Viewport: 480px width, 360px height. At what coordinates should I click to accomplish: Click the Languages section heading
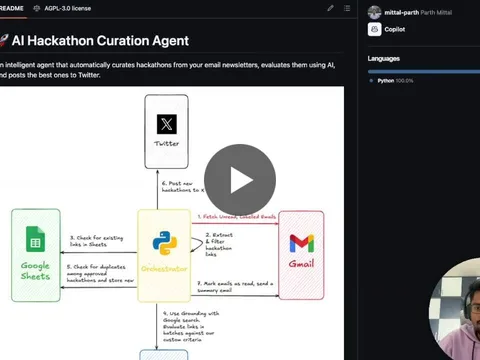pyautogui.click(x=384, y=59)
